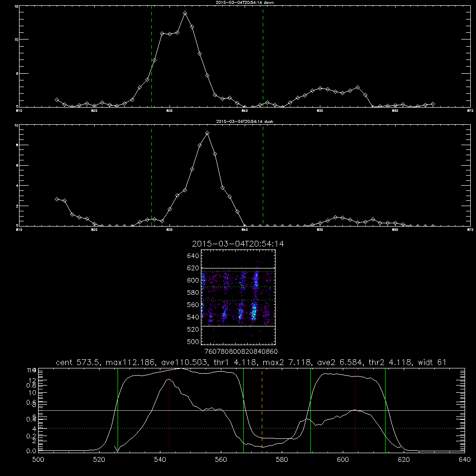The height and width of the screenshot is (476, 476).
Task: Click the '580' x-axis label of bottom plot
Action: pos(282,460)
